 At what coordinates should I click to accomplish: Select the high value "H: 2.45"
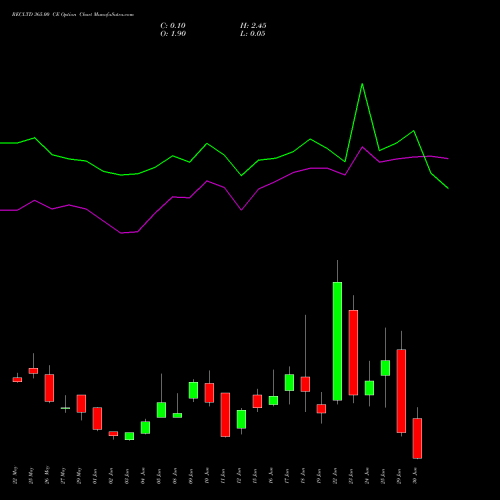pos(253,26)
